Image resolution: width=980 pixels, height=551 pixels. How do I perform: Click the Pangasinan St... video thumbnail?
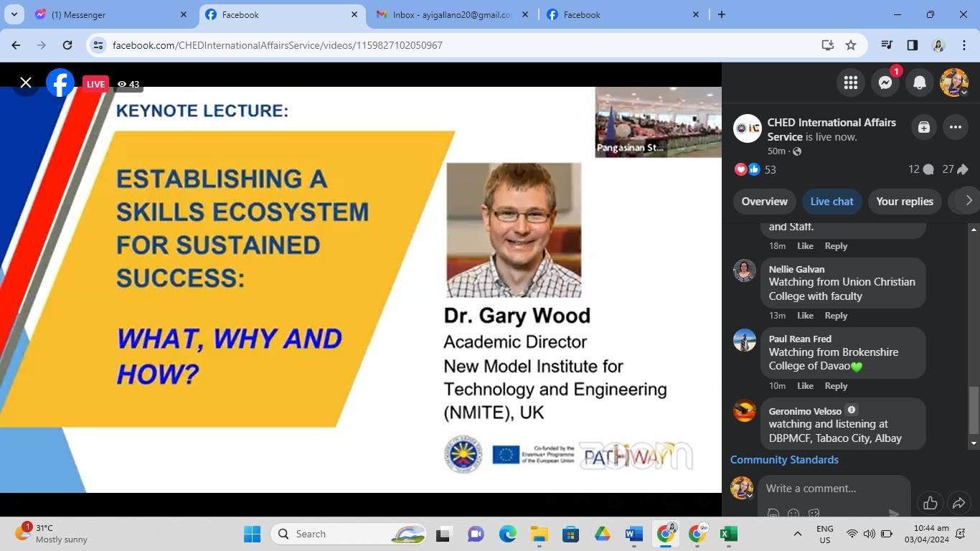(658, 122)
